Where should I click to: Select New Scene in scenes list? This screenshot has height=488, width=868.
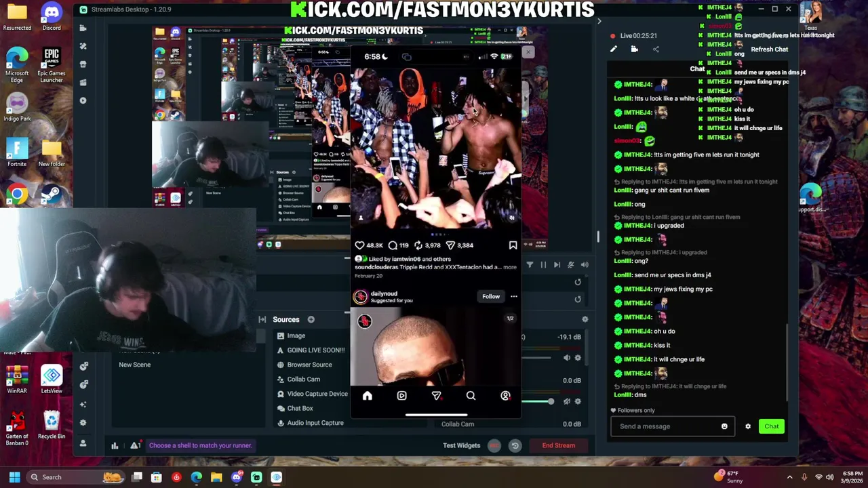click(x=135, y=365)
